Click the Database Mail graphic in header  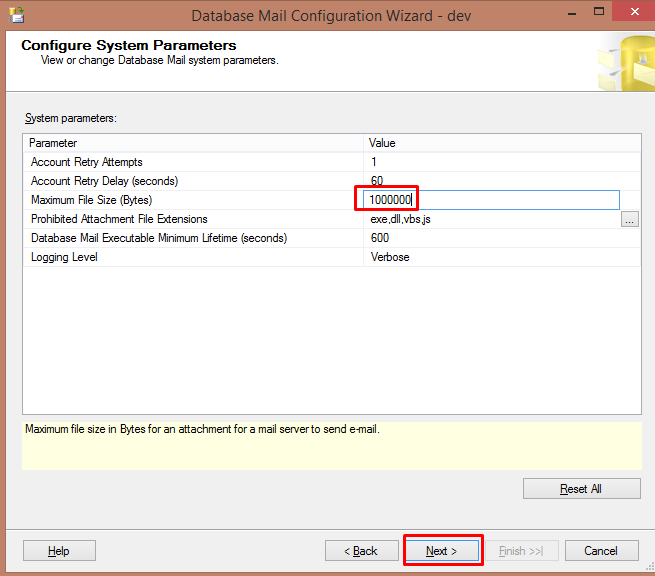[x=624, y=64]
